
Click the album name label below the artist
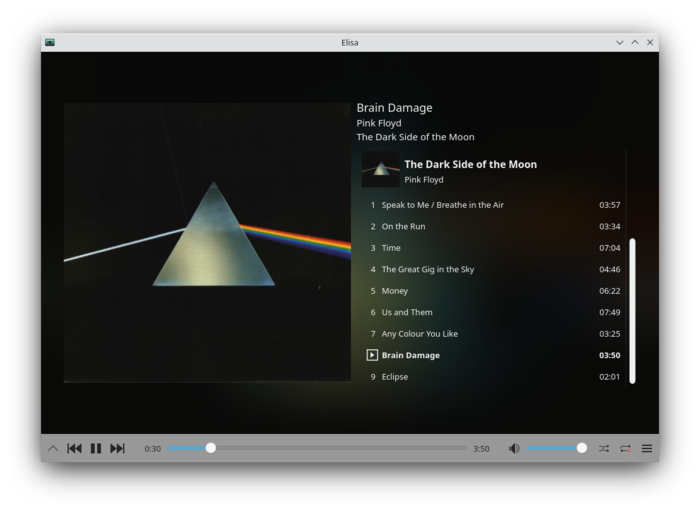pos(415,137)
